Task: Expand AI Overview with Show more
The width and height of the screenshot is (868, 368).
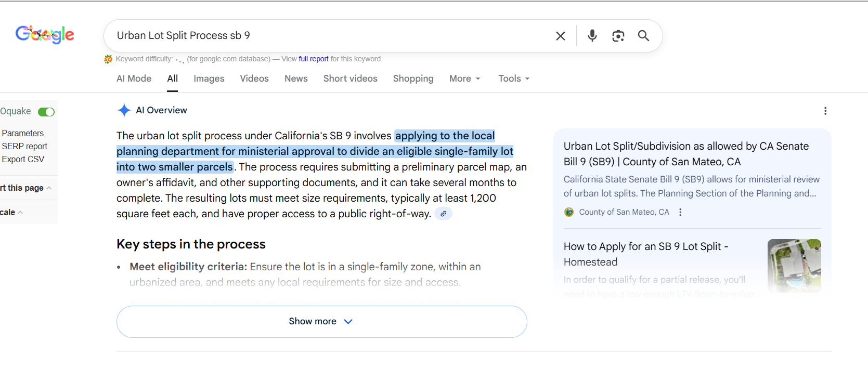Action: pos(321,321)
